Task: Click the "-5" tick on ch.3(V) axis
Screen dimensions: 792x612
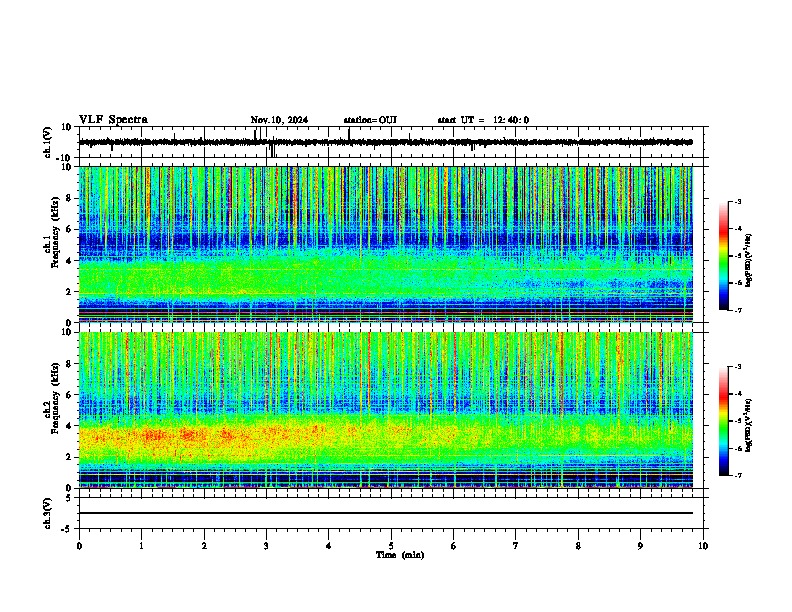Action: tap(67, 529)
